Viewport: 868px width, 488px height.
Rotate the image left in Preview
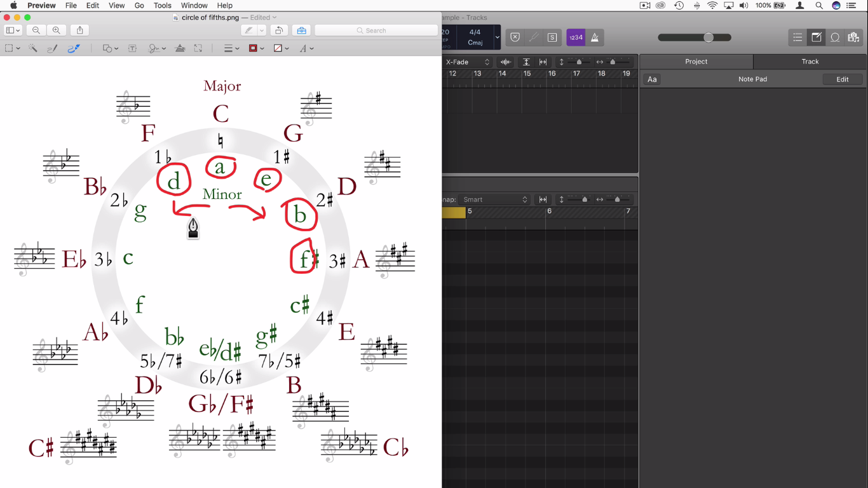(x=278, y=30)
